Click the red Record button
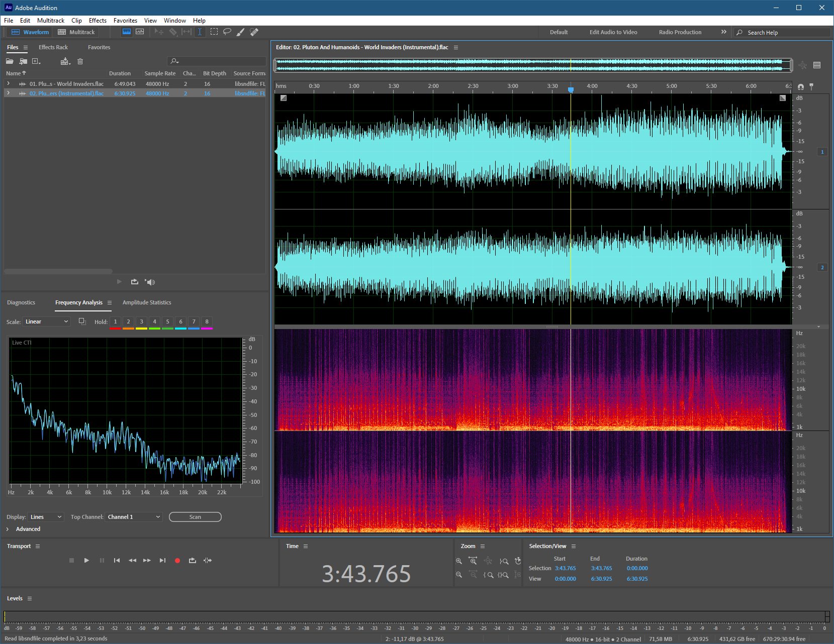 177,561
